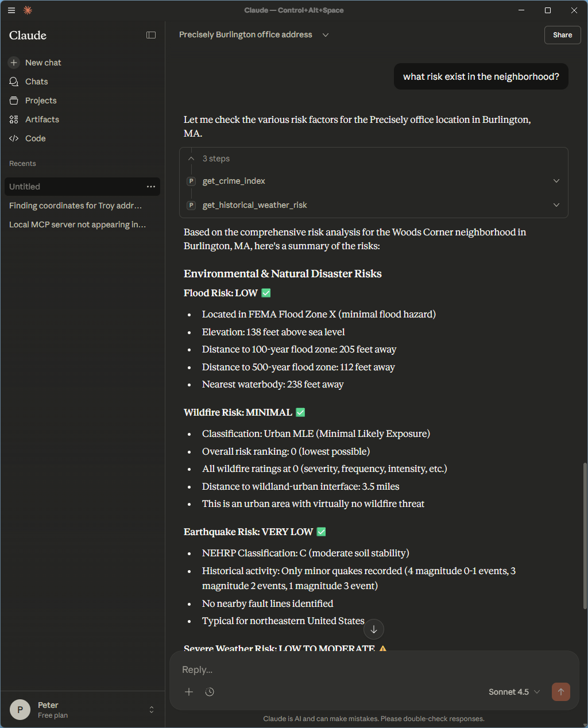Collapse the sidebar with panel icon
The image size is (588, 728).
(151, 35)
